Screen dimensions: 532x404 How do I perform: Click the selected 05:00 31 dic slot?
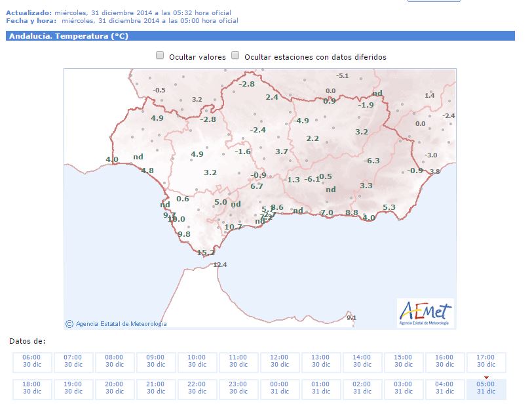(x=486, y=388)
